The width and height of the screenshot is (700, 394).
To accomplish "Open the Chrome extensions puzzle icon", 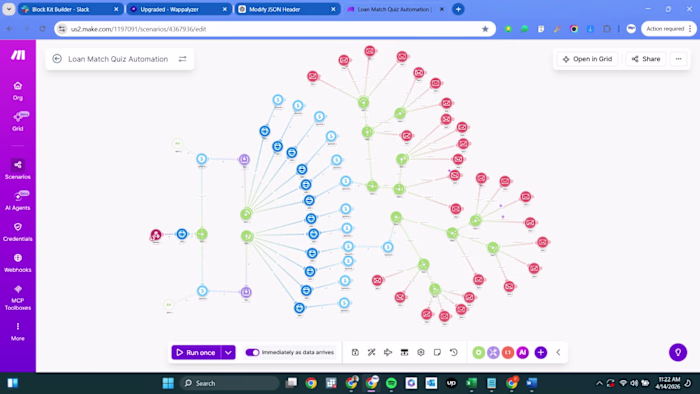I will coord(607,29).
